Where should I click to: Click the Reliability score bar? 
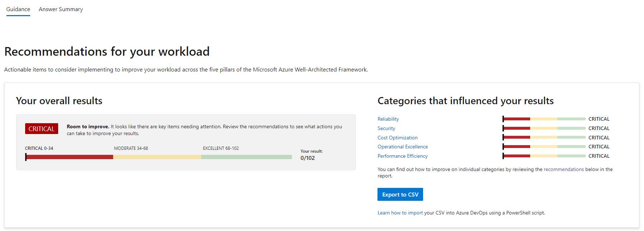tap(544, 119)
